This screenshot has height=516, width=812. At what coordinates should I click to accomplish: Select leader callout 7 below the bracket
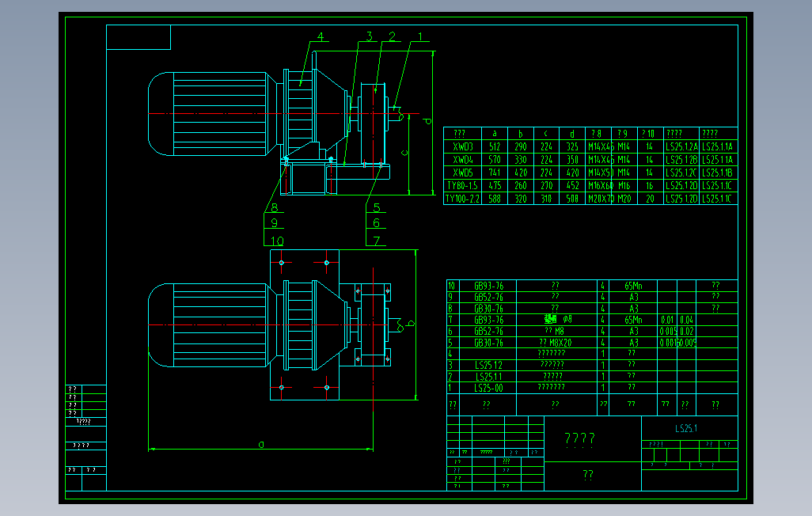coord(377,241)
